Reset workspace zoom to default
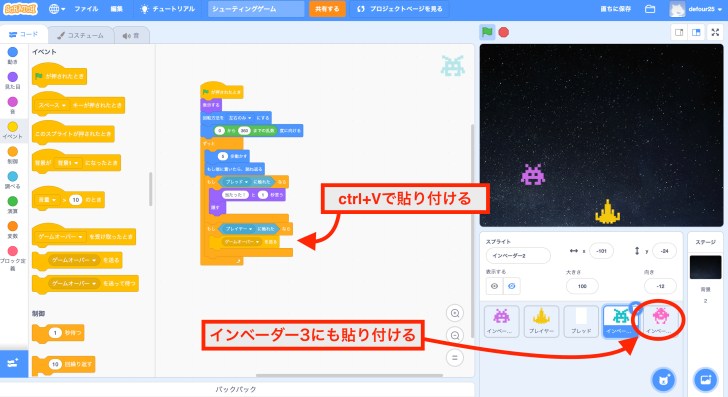The height and width of the screenshot is (397, 728). point(455,358)
